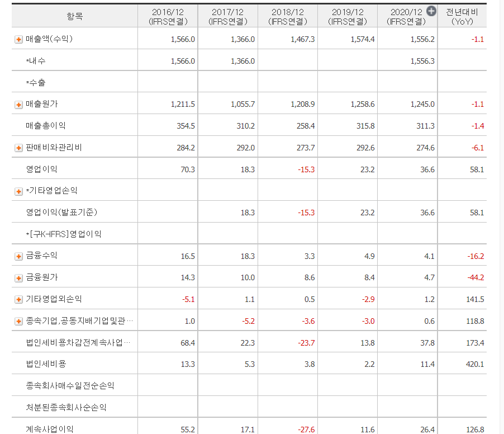Click 종속기업 row YoY value 118.8
The image size is (504, 434).
pyautogui.click(x=475, y=321)
